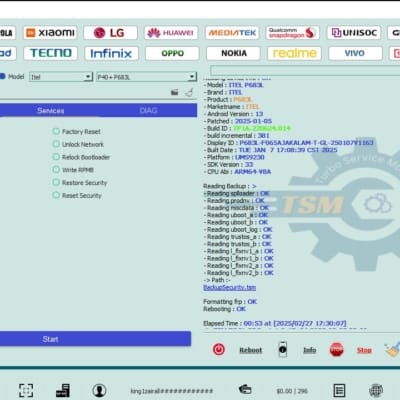Open the Huawei brand module

pyautogui.click(x=171, y=33)
